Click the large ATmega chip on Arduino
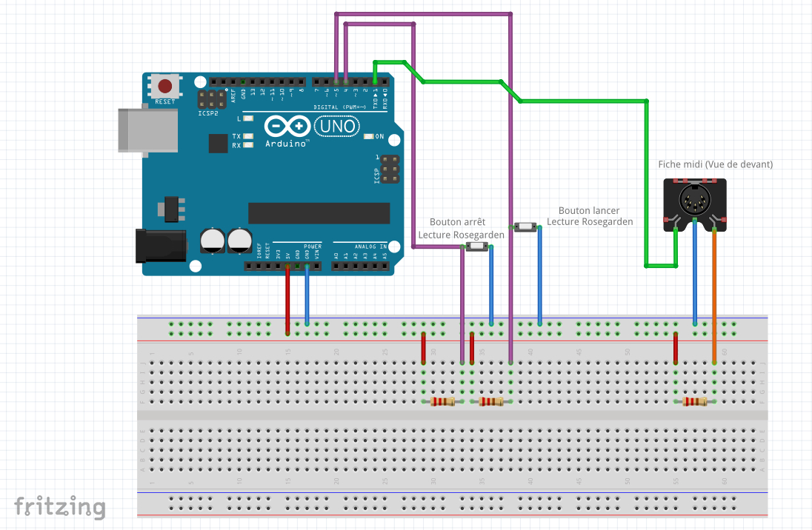 [319, 213]
